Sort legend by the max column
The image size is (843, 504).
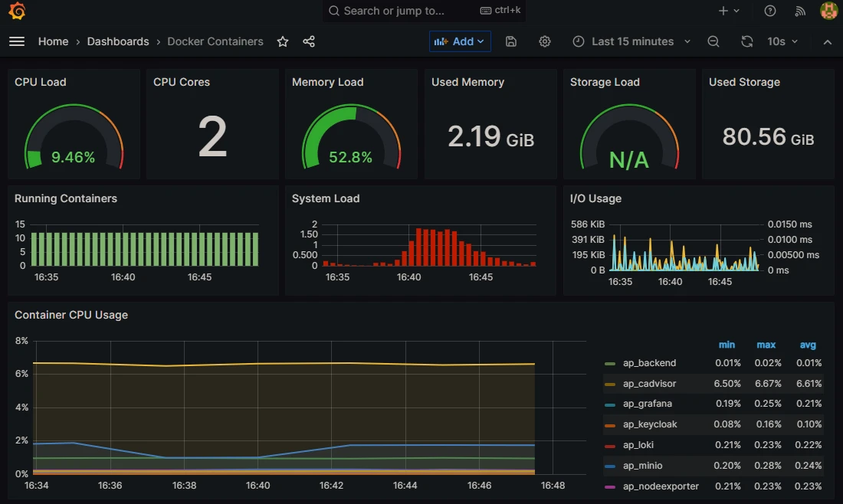click(766, 345)
